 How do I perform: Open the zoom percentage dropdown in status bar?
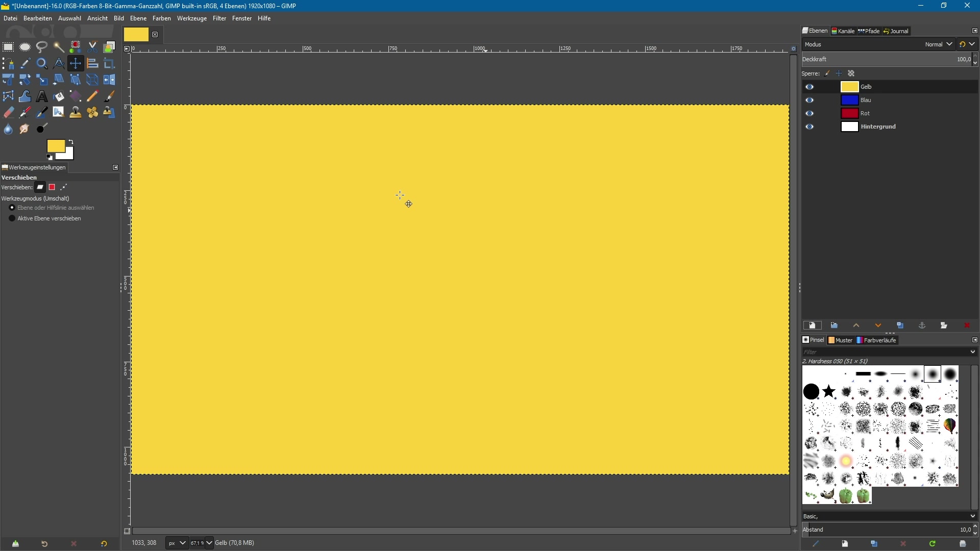point(208,543)
